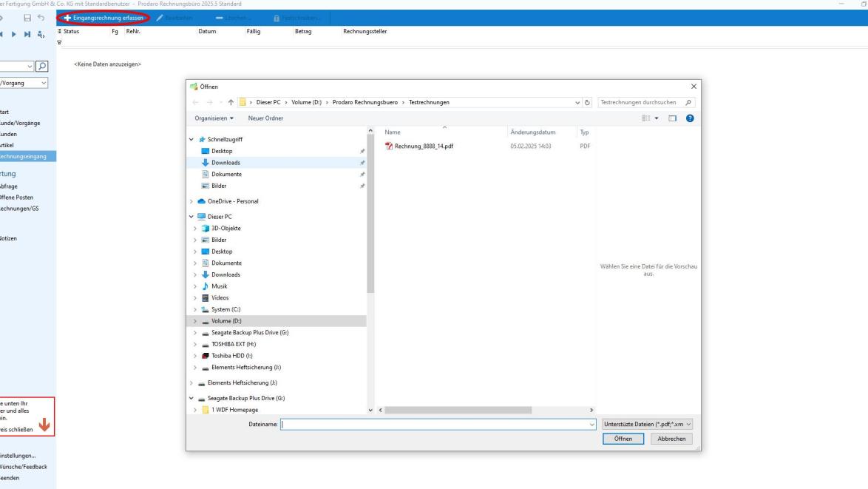
Task: Collapse the Schnellzugriff tree node
Action: 191,140
